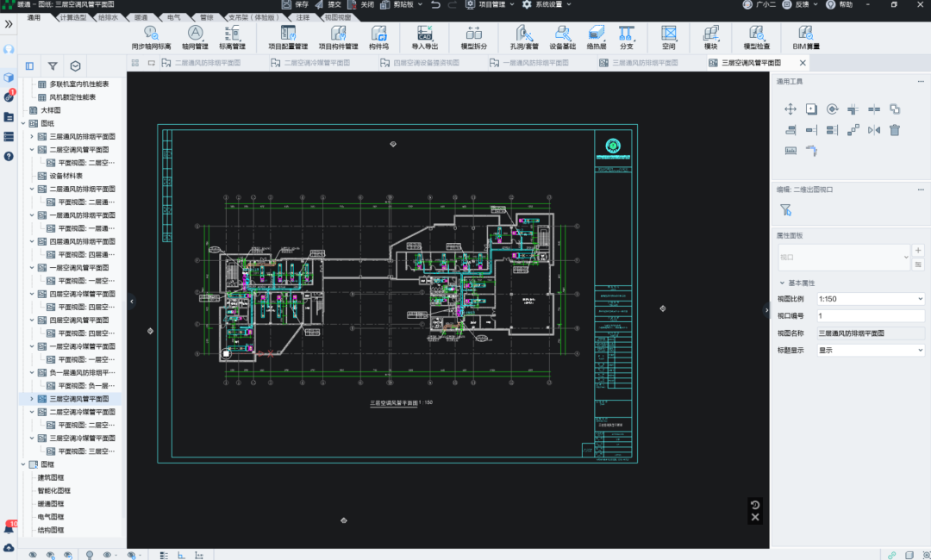The width and height of the screenshot is (931, 560).
Task: Select 暖通图框 in tree
Action: (51, 504)
